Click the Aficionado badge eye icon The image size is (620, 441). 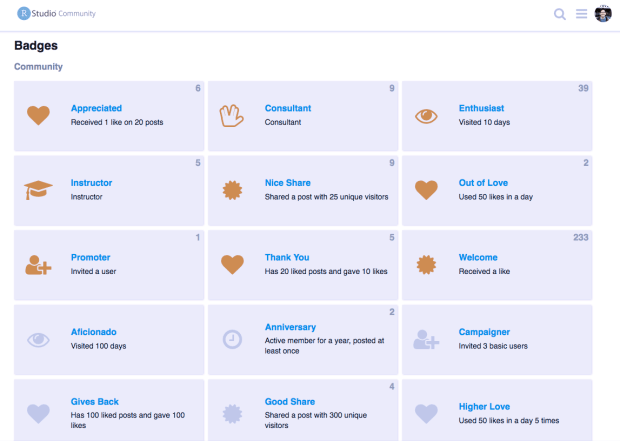coord(38,339)
